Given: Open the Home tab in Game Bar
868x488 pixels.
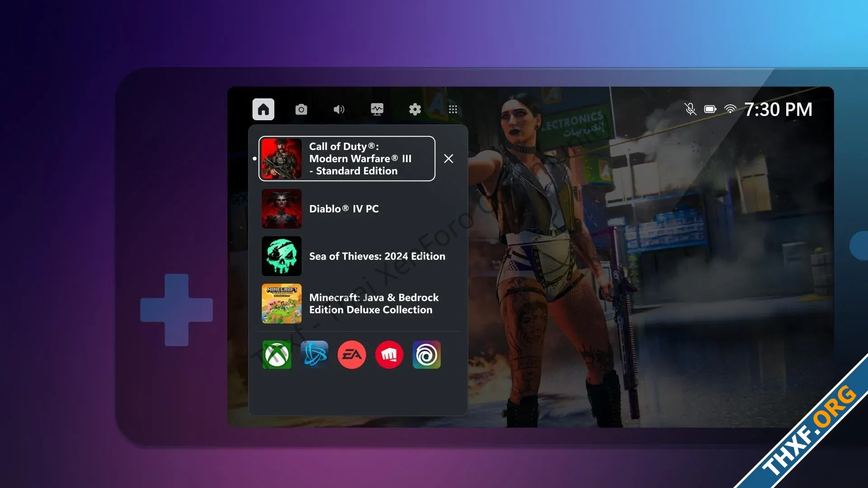Looking at the screenshot, I should point(263,109).
